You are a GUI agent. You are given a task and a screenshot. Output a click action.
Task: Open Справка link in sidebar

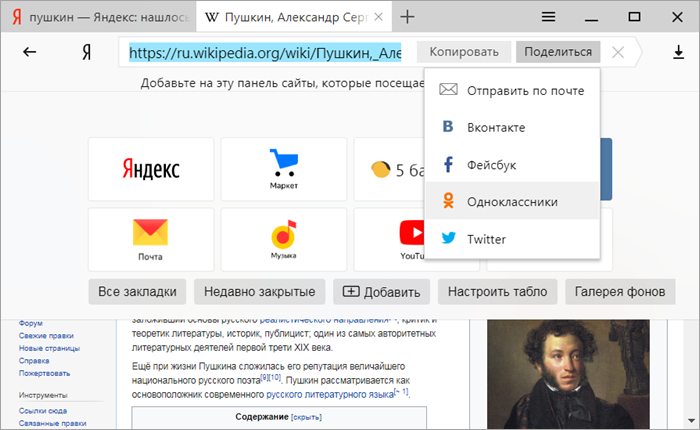pyautogui.click(x=34, y=361)
